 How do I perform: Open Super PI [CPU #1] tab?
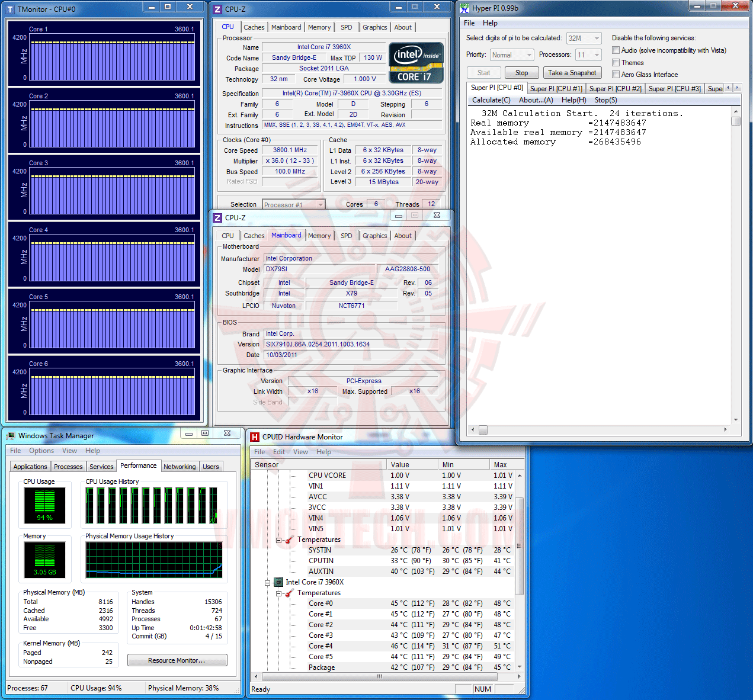pyautogui.click(x=556, y=89)
